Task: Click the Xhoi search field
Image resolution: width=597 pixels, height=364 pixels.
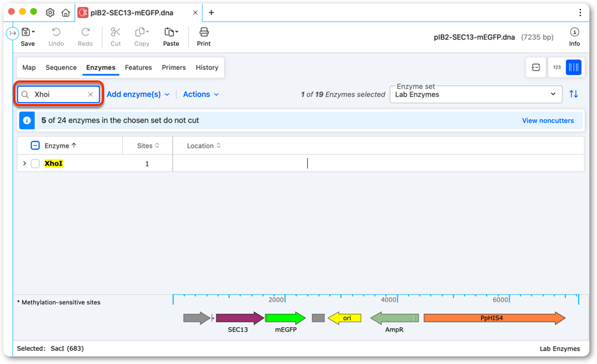Action: click(58, 94)
